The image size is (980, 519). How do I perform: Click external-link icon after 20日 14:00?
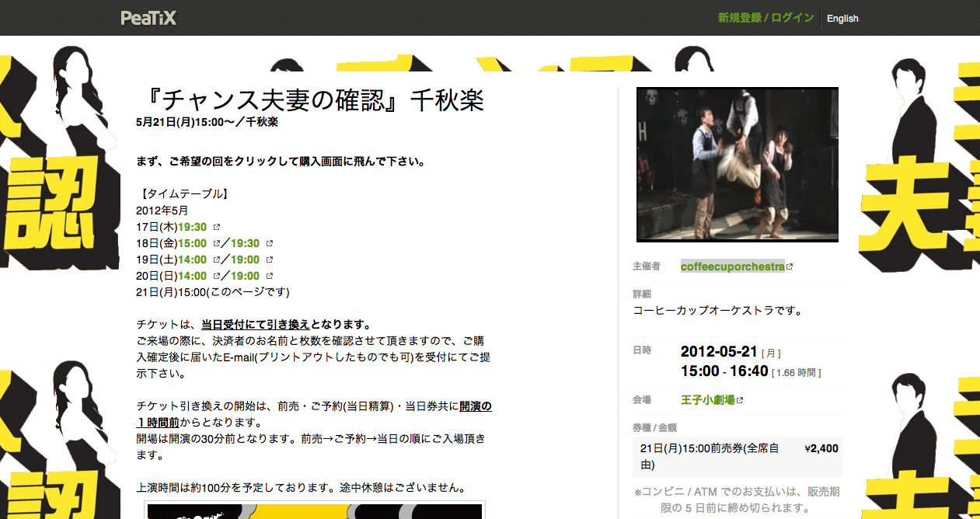tap(217, 276)
